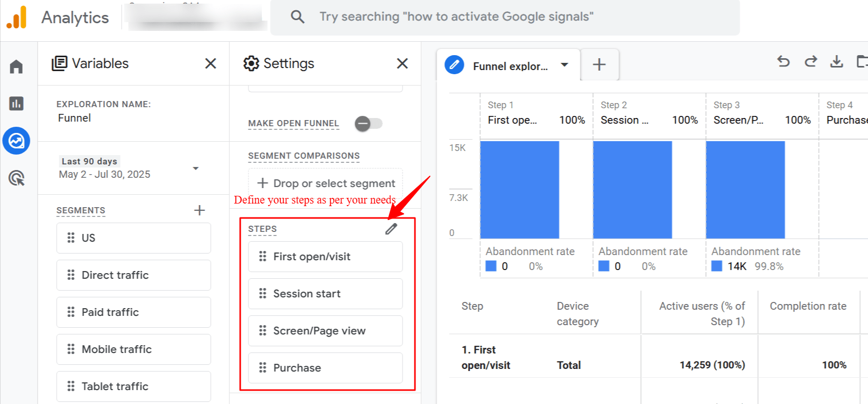Viewport: 868px width, 404px height.
Task: Grab the Direct traffic drag handle
Action: [71, 275]
